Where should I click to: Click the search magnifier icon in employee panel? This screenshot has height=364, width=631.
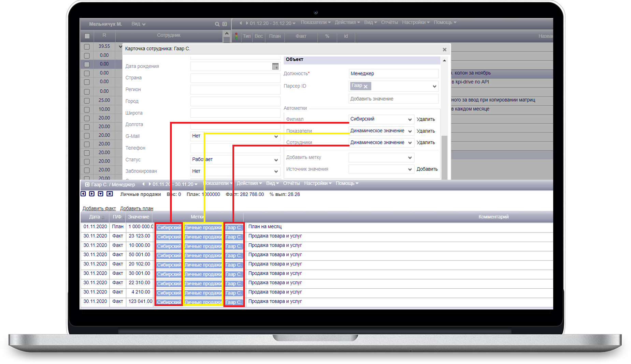pyautogui.click(x=217, y=24)
